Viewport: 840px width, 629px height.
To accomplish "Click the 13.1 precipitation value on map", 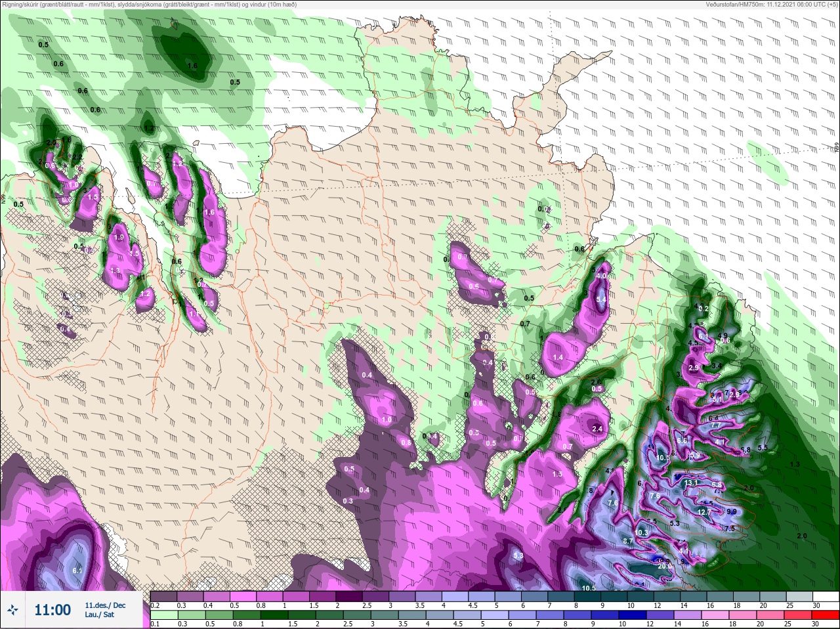I will click(x=691, y=483).
